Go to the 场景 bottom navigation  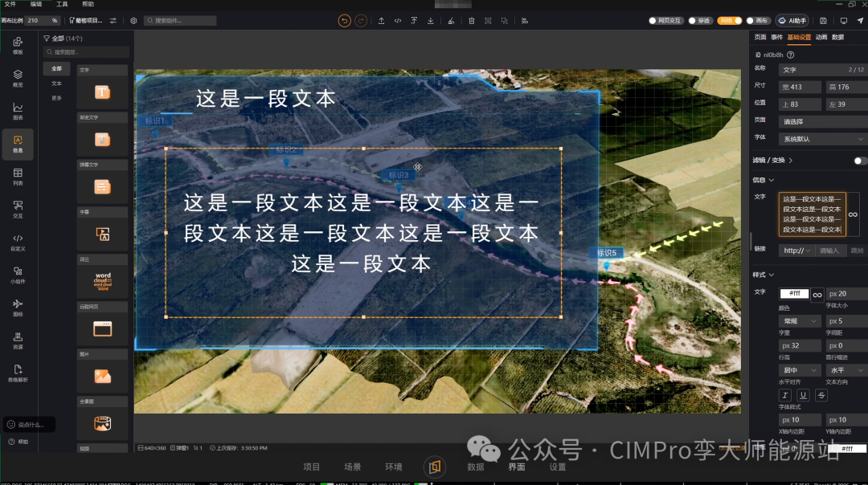(352, 467)
